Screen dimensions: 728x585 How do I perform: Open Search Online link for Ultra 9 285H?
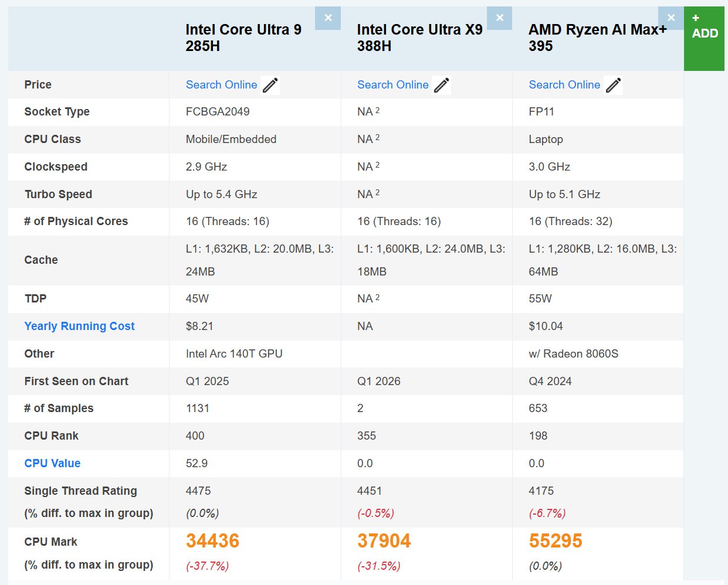click(x=221, y=85)
